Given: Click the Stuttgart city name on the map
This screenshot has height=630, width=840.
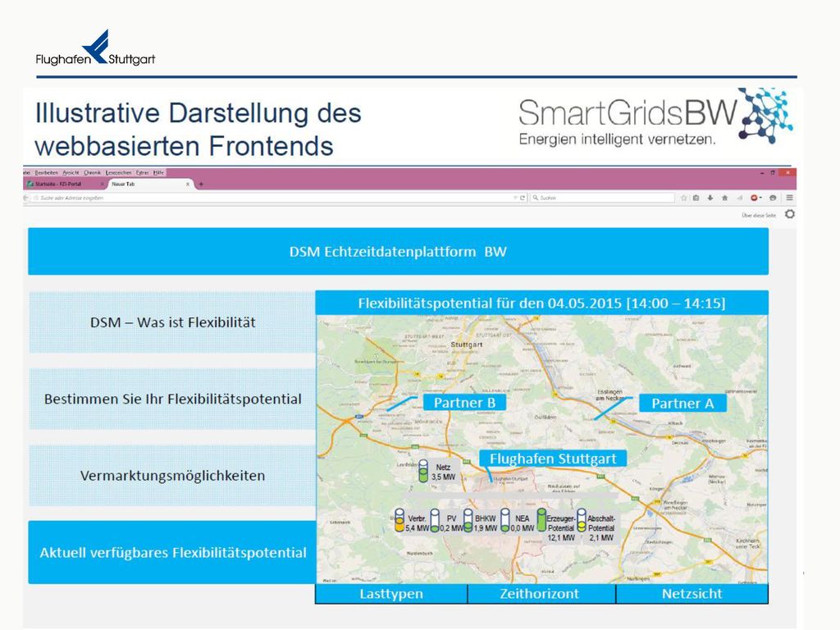Looking at the screenshot, I should pyautogui.click(x=467, y=345).
